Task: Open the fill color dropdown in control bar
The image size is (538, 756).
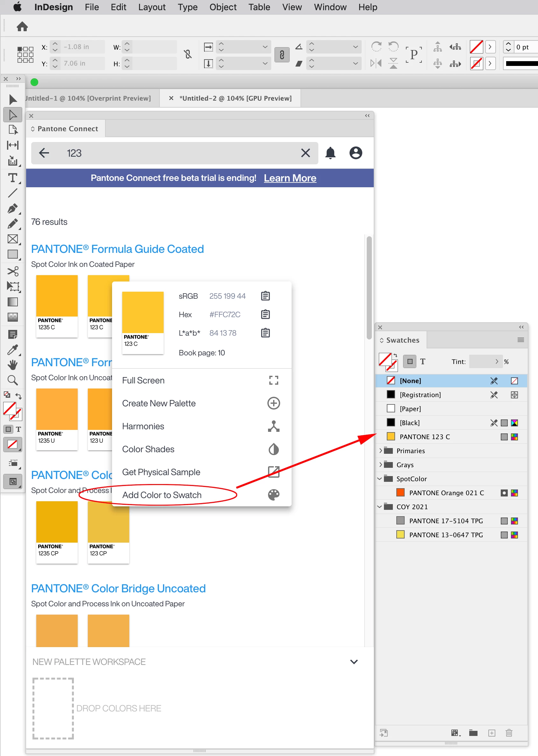Action: point(490,47)
